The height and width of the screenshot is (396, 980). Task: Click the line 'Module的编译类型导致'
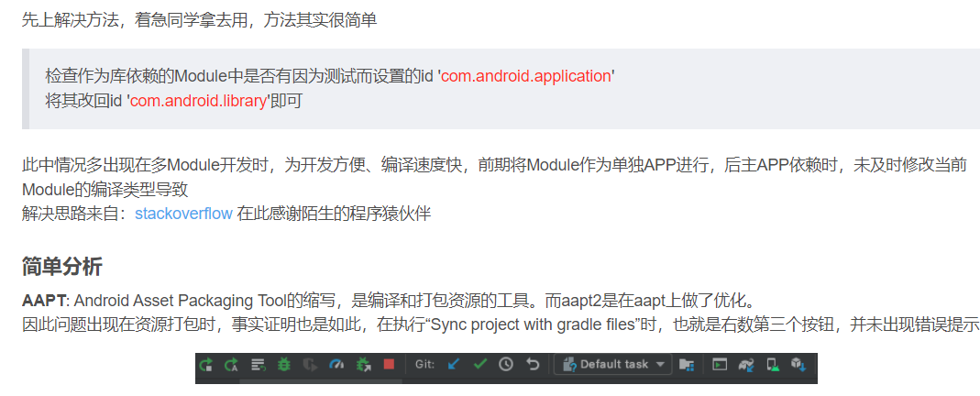click(105, 189)
